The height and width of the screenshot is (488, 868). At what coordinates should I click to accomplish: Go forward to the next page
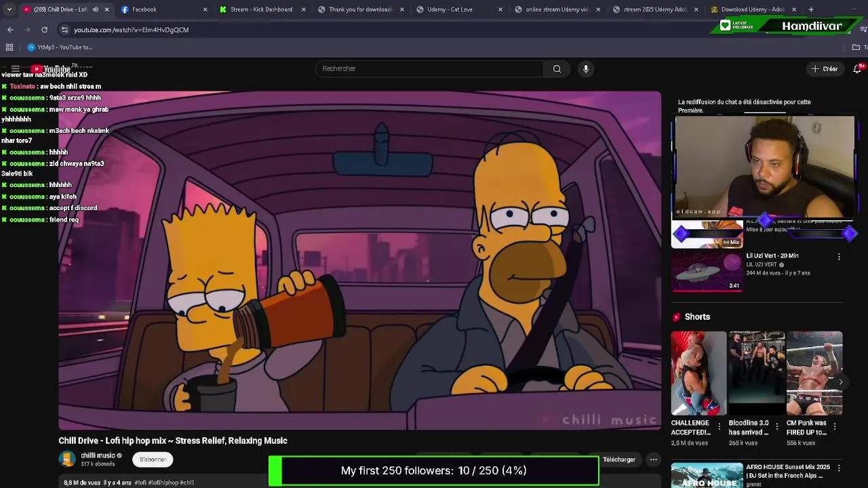[x=27, y=30]
